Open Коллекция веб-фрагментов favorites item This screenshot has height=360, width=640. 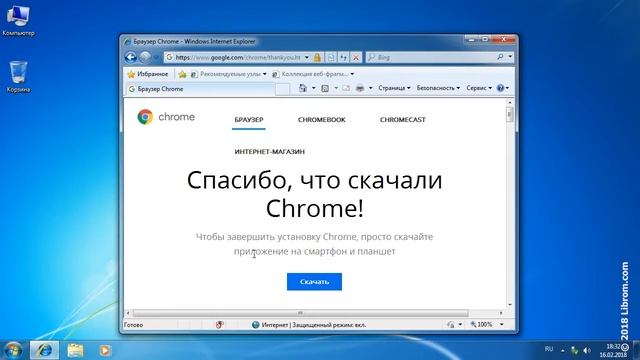[313, 74]
